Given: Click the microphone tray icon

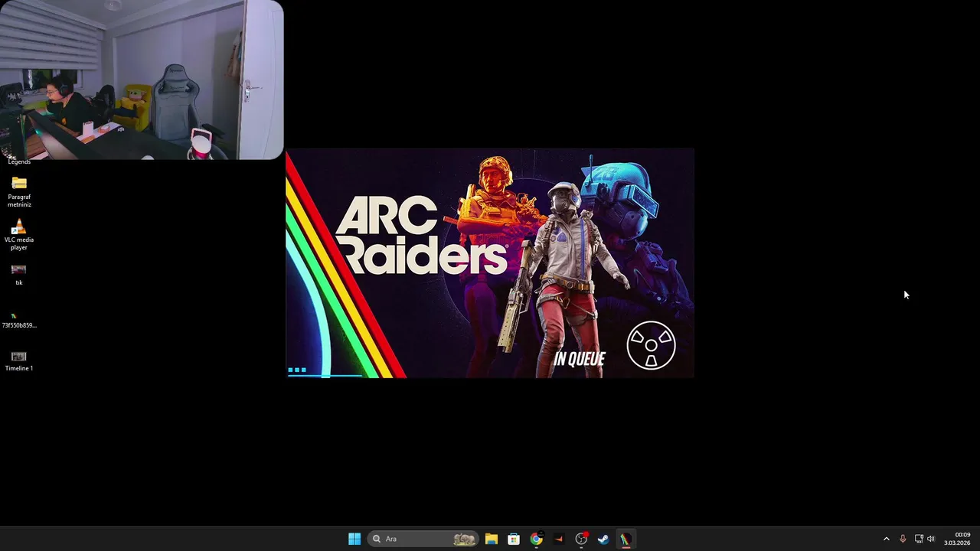Looking at the screenshot, I should [x=903, y=539].
